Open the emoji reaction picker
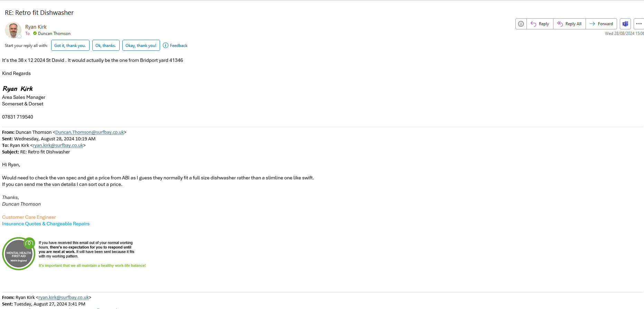 click(521, 24)
